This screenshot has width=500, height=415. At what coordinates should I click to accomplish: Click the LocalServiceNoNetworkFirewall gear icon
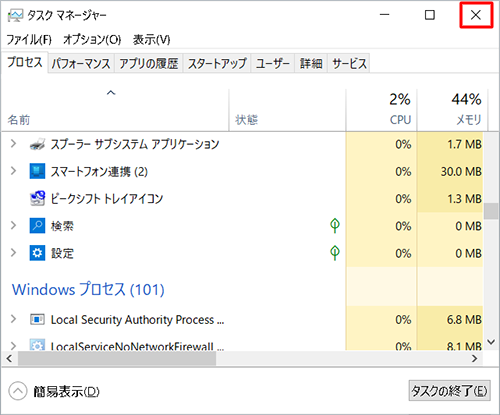[37, 345]
